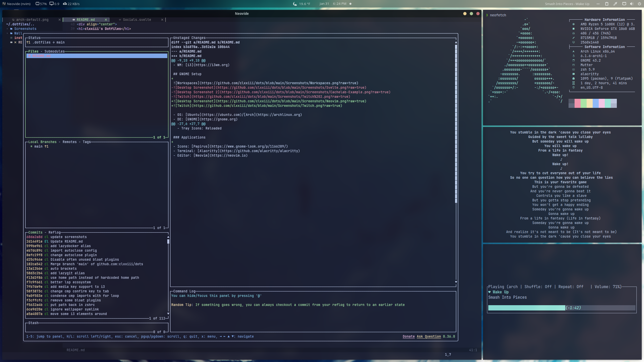Click the keyboard layout indicator in the tray
Viewport: 644px width, 362px height.
click(624, 4)
